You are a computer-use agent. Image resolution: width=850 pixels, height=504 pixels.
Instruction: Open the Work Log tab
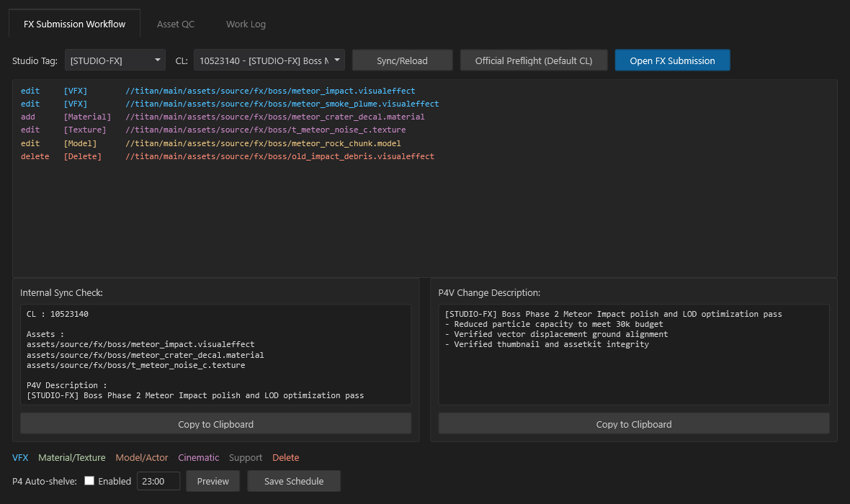click(246, 24)
